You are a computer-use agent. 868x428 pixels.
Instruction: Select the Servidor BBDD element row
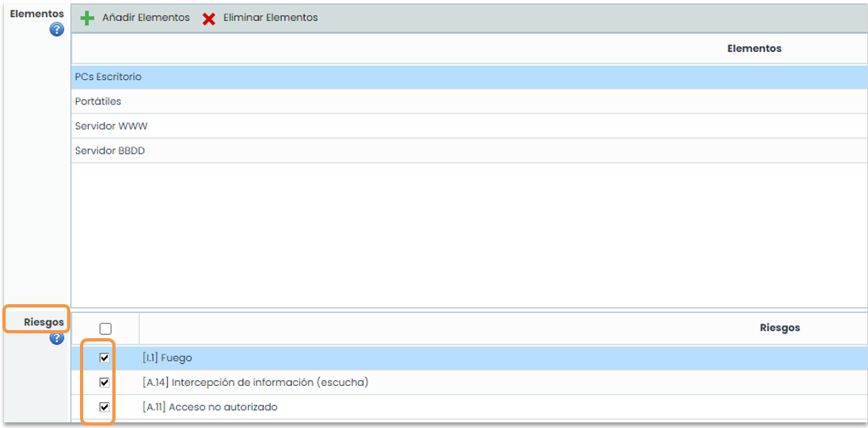110,151
